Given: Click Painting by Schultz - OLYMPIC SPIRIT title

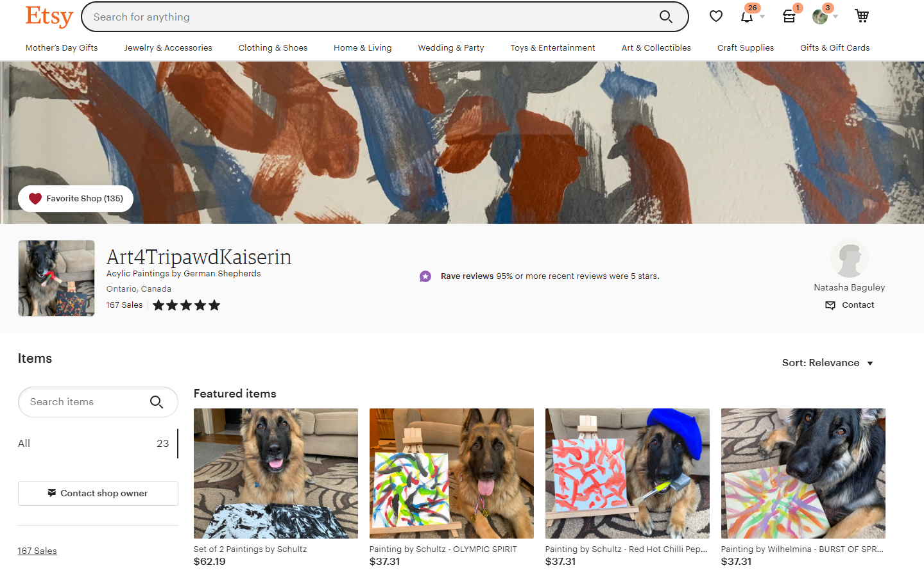Looking at the screenshot, I should pyautogui.click(x=443, y=549).
